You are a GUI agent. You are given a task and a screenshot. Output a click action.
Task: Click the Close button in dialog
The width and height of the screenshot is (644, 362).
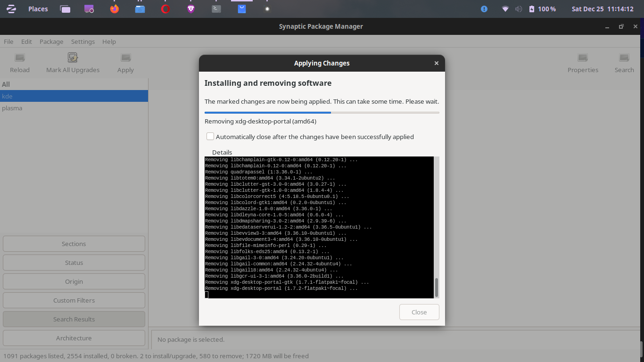pyautogui.click(x=419, y=312)
